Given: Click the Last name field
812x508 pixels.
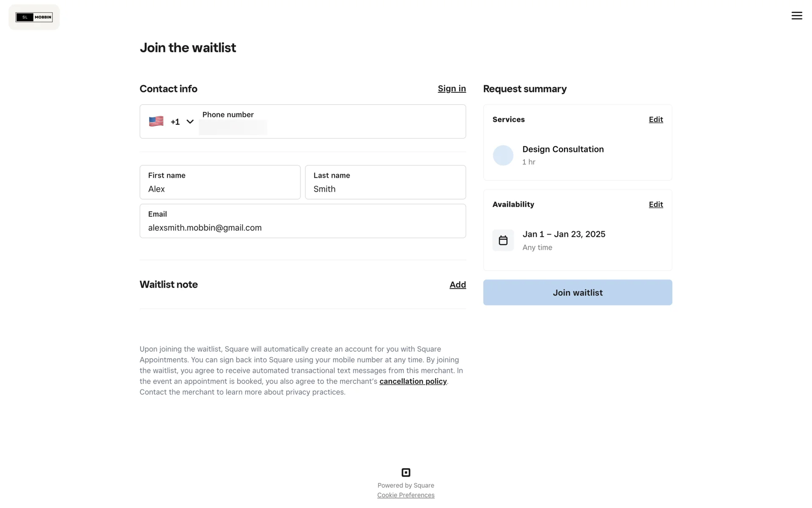Looking at the screenshot, I should click(x=385, y=188).
